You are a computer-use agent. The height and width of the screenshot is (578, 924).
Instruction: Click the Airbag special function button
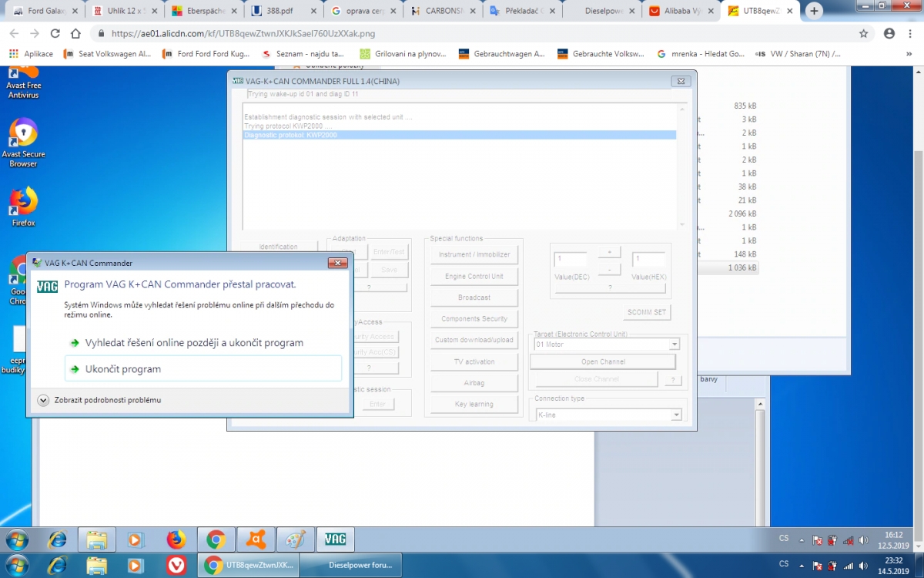pos(474,383)
